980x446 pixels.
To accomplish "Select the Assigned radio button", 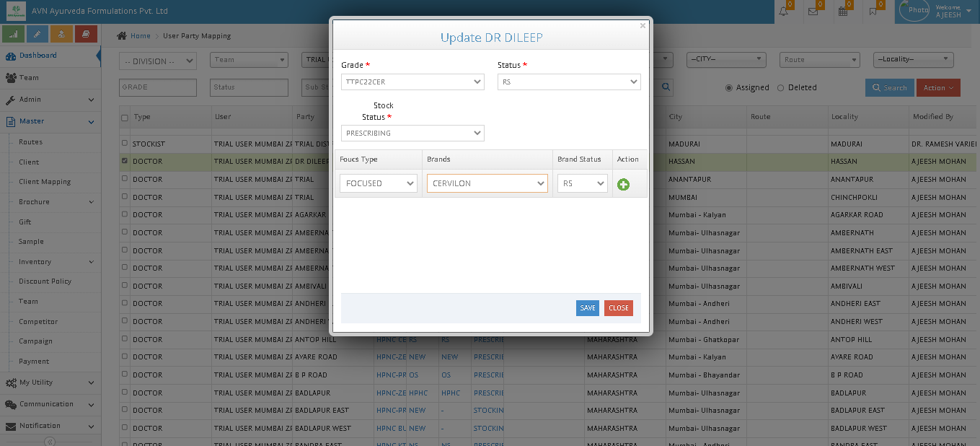I will click(729, 88).
